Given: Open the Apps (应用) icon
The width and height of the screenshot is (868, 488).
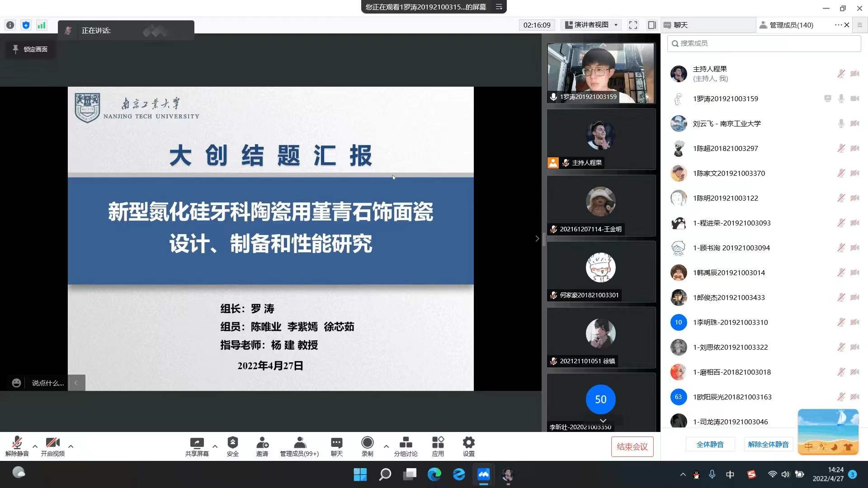Looking at the screenshot, I should pos(438,443).
